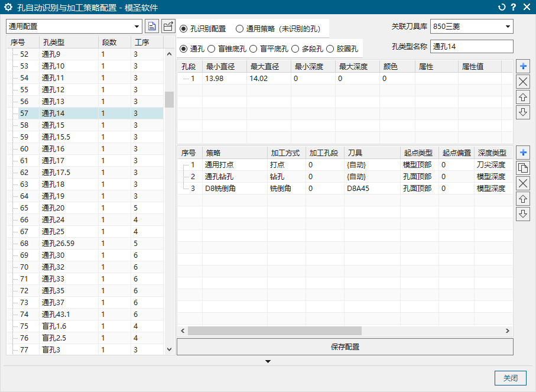Select the 盲孔3 row
This screenshot has width=536, height=392.
[86, 349]
